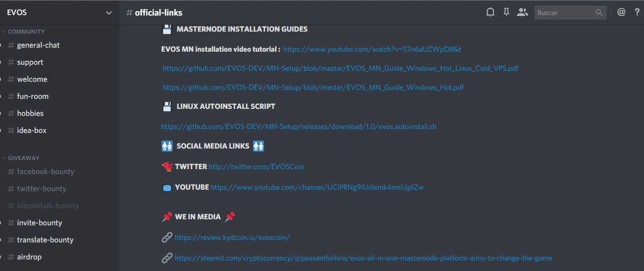Open mentions with the @ icon
644x271 pixels.
coord(621,13)
